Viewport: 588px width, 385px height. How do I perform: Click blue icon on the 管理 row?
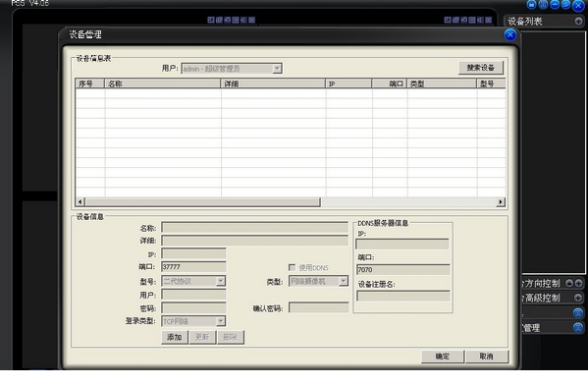pos(578,328)
